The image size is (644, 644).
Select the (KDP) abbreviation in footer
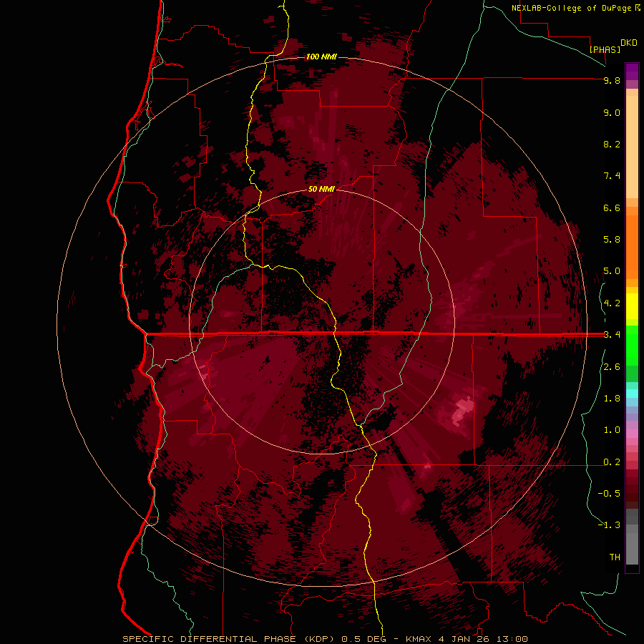coord(321,639)
